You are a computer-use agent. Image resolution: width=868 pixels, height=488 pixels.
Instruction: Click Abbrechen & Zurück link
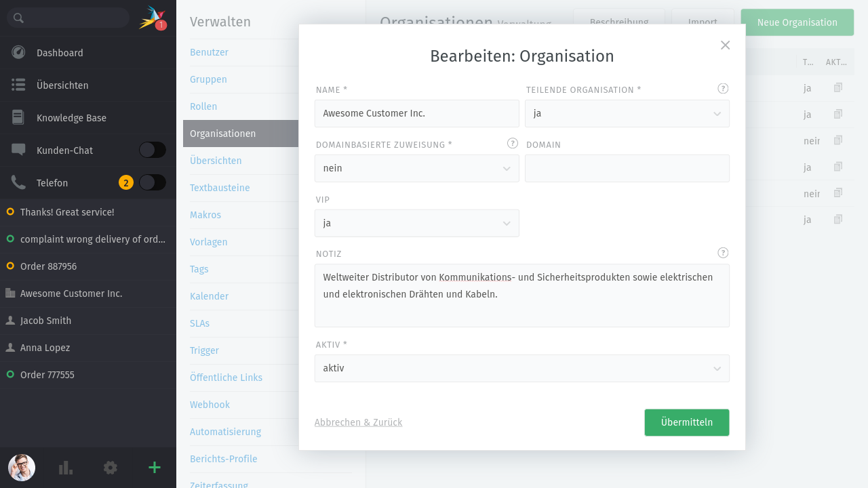point(358,422)
